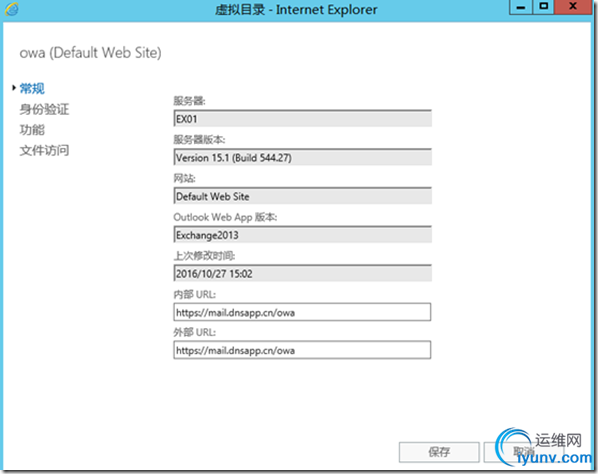Screen dimensions: 598x474
Task: Click the 2016/10/27 15:02 modified time field
Action: click(302, 273)
